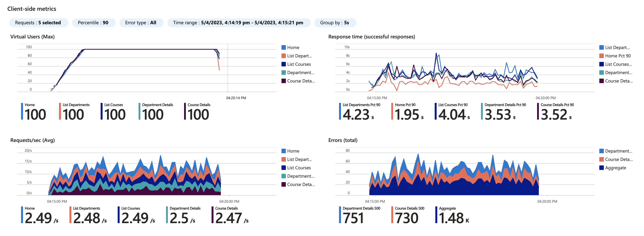This screenshot has width=644, height=236.
Task: Click the 04:20:14 PM marker in Virtual Users chart
Action: coord(236,98)
